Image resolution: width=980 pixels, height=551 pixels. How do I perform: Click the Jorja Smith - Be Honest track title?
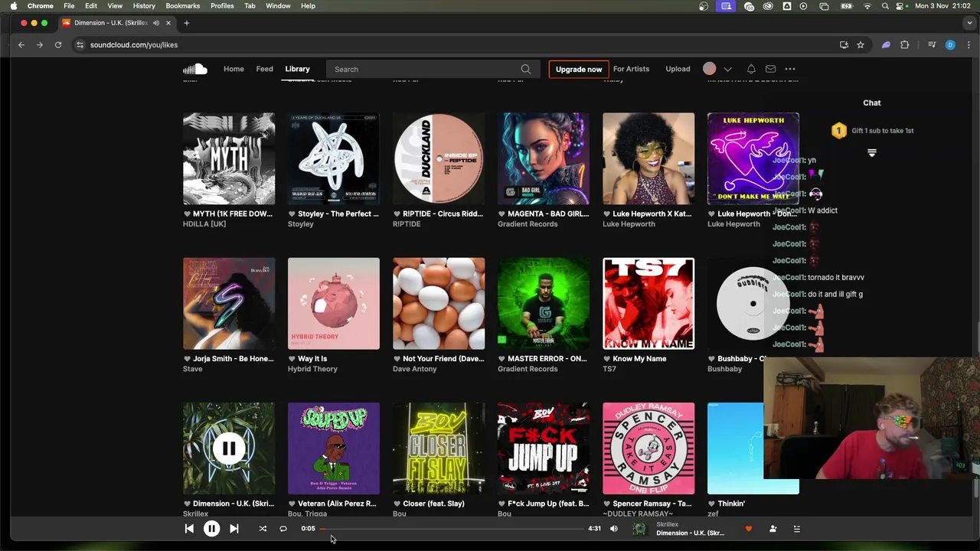pos(234,359)
